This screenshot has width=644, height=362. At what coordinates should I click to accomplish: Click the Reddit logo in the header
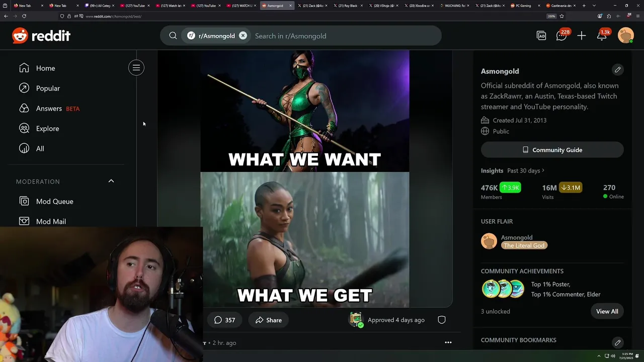41,36
